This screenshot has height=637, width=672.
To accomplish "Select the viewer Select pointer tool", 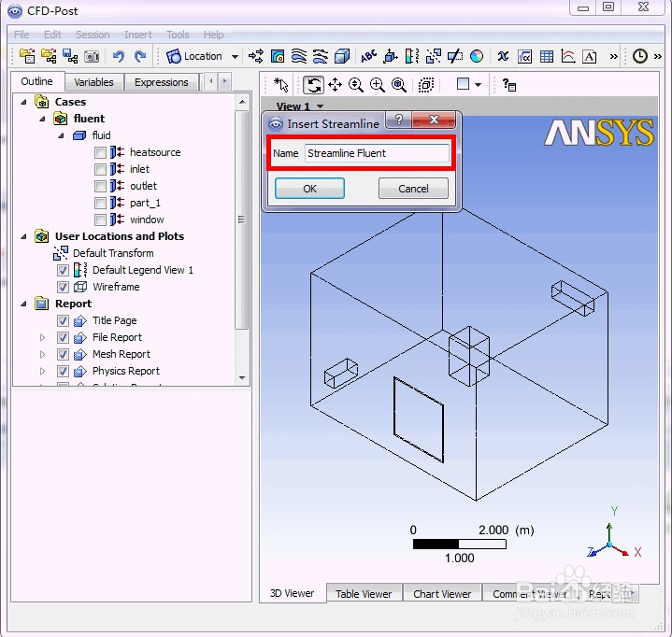I will tap(281, 85).
